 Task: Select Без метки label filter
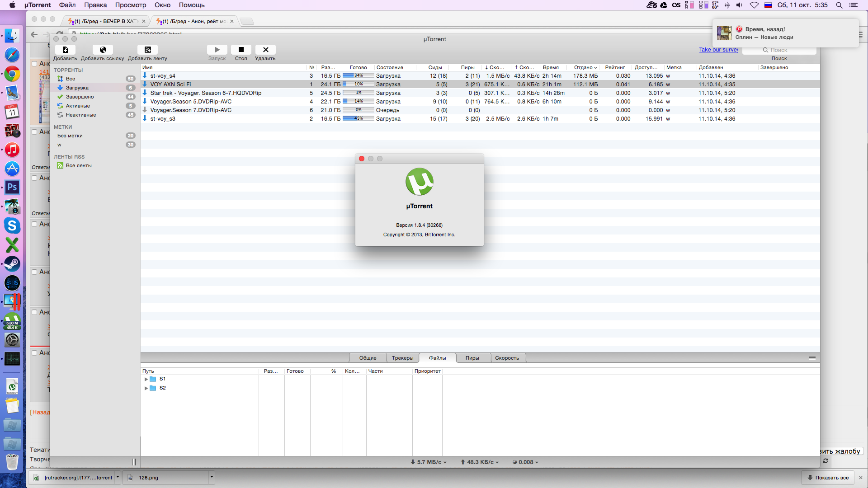(x=95, y=136)
